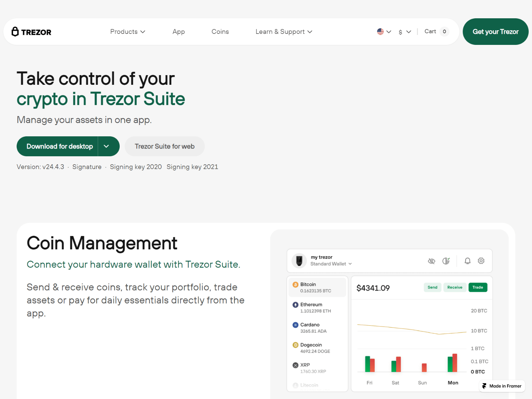
Task: Open Trezor Suite for web
Action: pyautogui.click(x=165, y=146)
